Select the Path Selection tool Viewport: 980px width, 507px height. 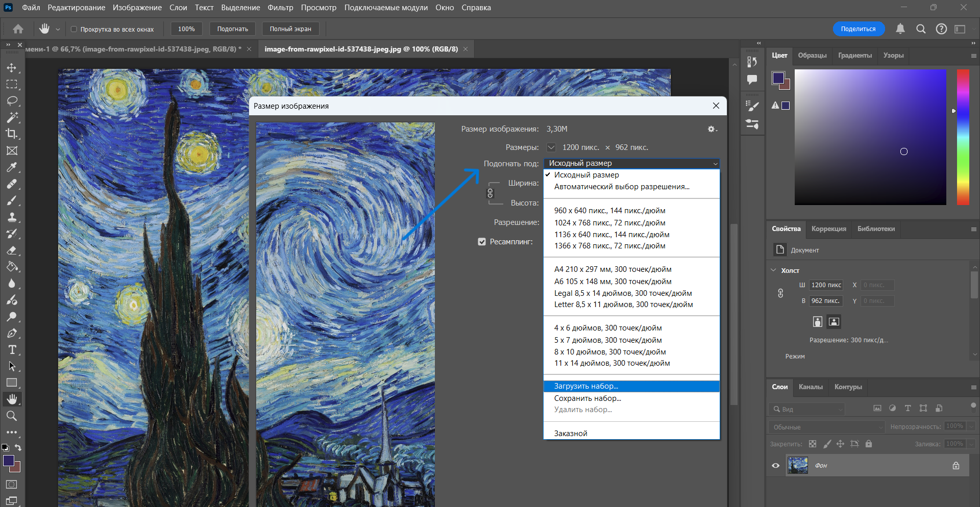click(x=12, y=366)
